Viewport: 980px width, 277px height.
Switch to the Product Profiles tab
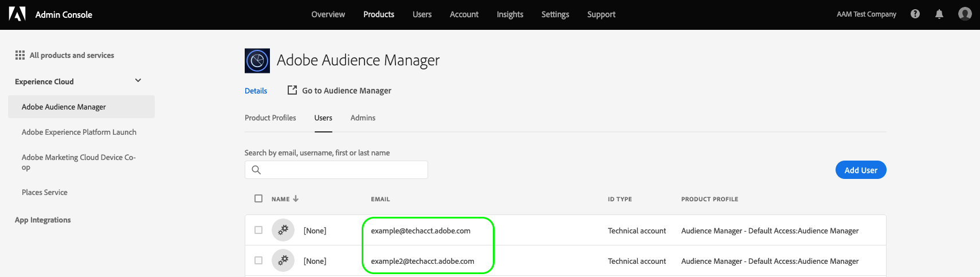click(x=271, y=118)
